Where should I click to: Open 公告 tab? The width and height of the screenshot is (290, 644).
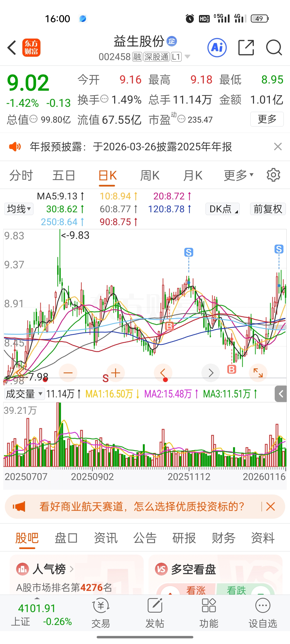(145, 538)
